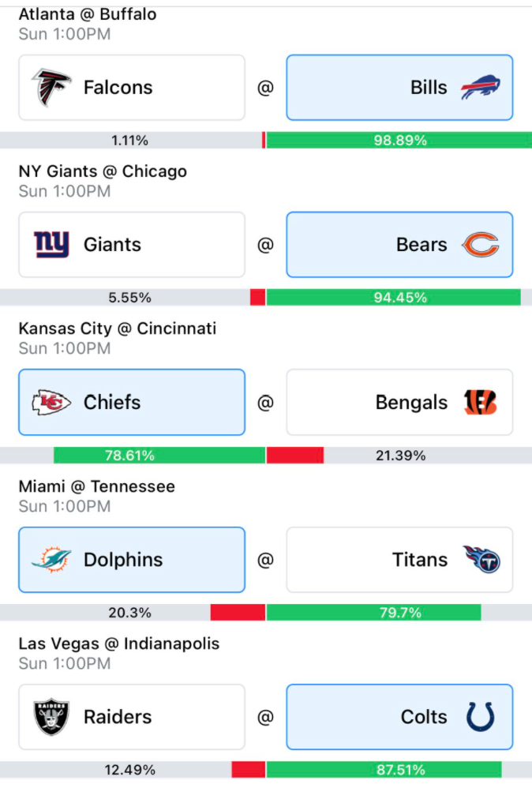The height and width of the screenshot is (788, 532).
Task: Select Giants as the winning pick
Action: click(x=132, y=245)
